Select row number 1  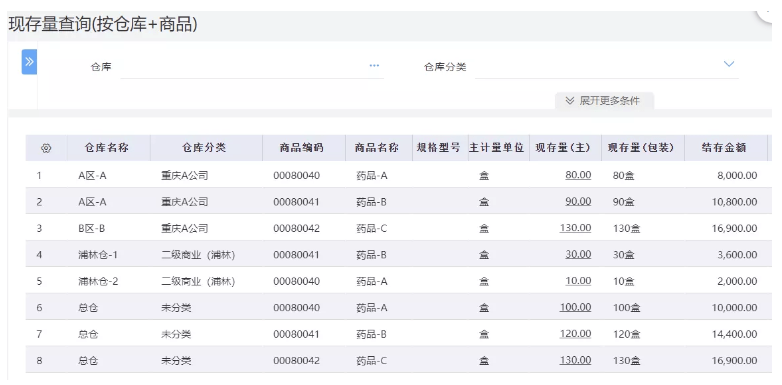[39, 176]
